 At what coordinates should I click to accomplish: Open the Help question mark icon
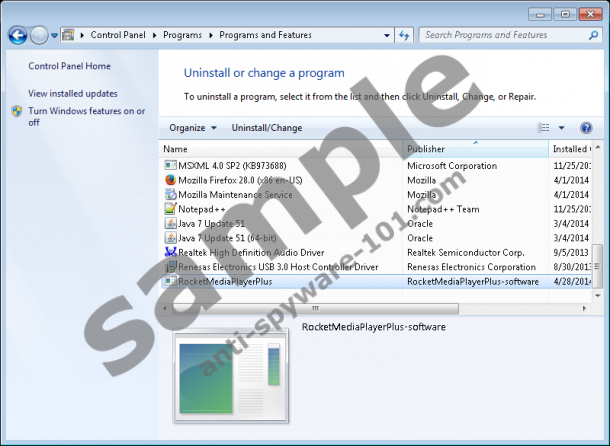pyautogui.click(x=587, y=128)
